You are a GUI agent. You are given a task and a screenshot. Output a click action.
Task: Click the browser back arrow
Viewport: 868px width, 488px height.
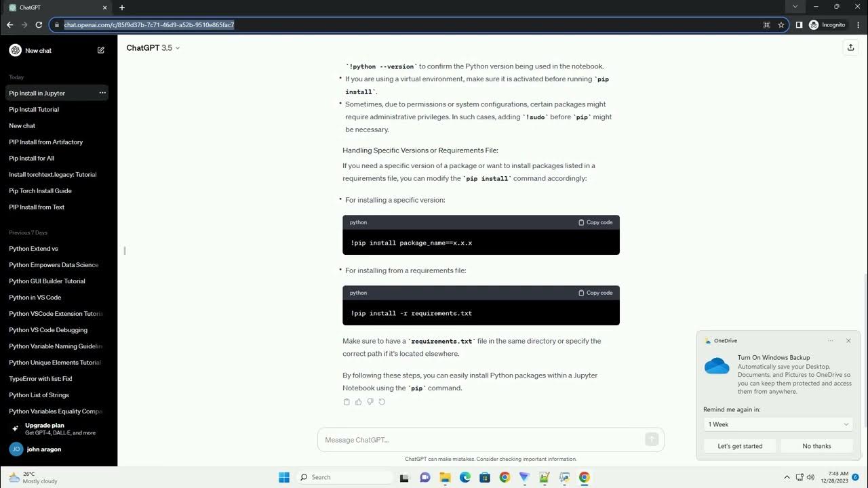coord(9,24)
